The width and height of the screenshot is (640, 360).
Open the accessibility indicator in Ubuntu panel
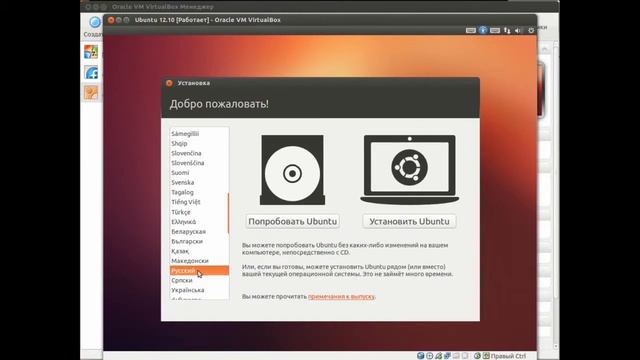pos(483,30)
